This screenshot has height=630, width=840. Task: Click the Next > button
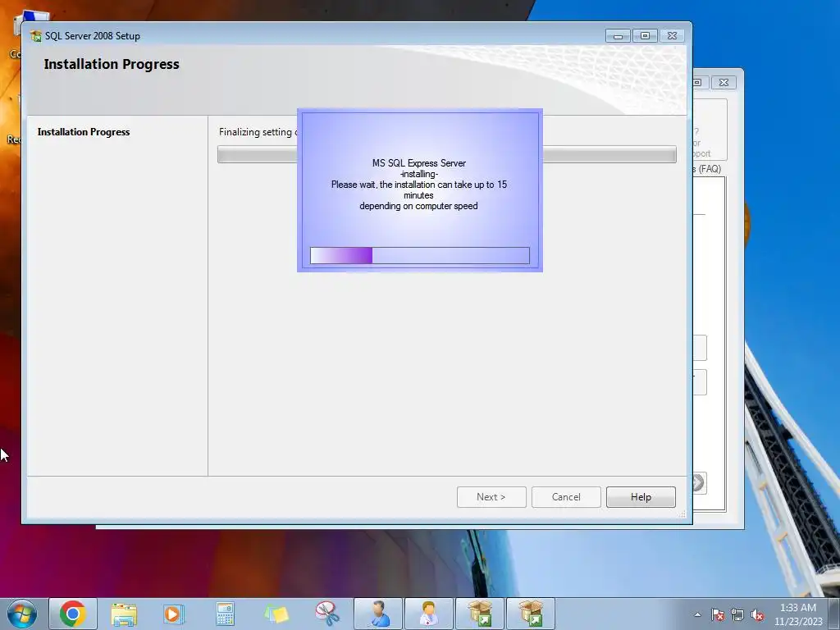coord(491,497)
